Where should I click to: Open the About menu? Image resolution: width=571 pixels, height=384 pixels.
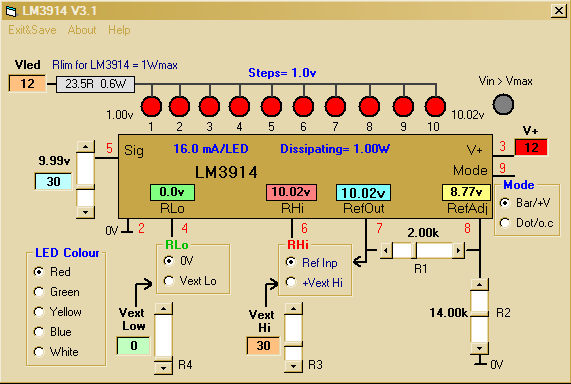coord(82,30)
